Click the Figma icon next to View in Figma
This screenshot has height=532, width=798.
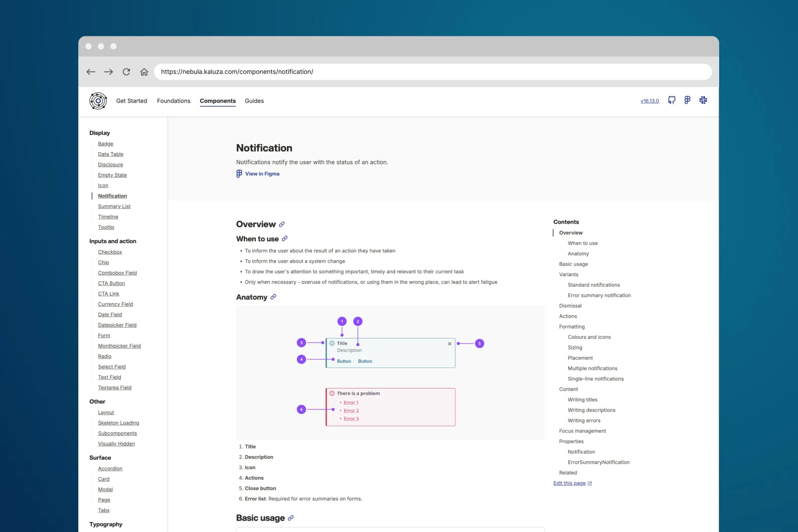click(239, 174)
